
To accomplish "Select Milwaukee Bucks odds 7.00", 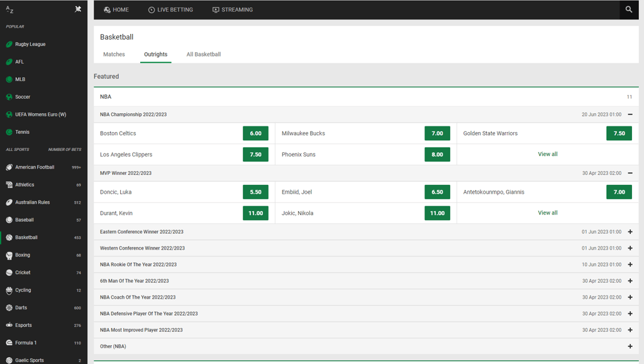I will pos(437,133).
